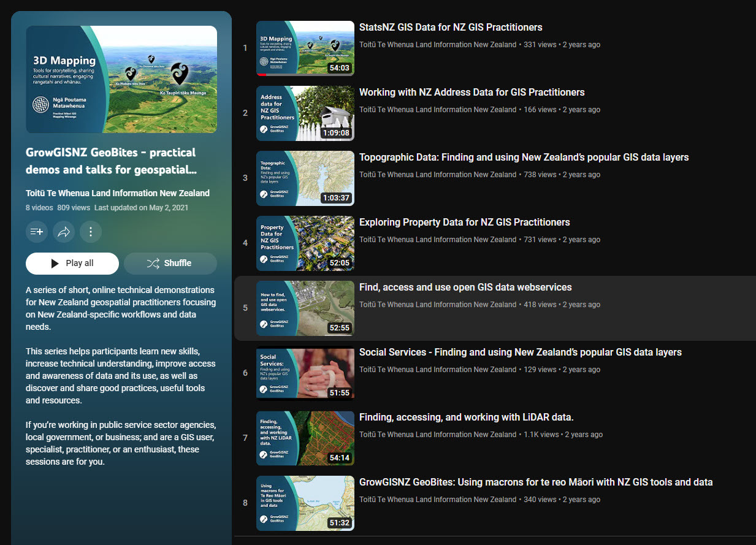Image resolution: width=756 pixels, height=545 pixels.
Task: Click the title Topographic Data: Finding and using
Action: point(524,158)
